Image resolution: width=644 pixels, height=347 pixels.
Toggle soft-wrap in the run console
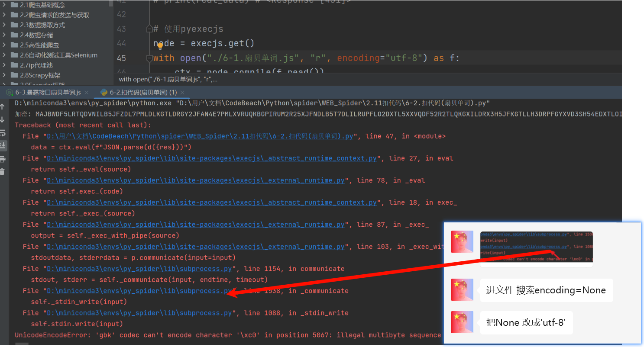click(x=3, y=132)
